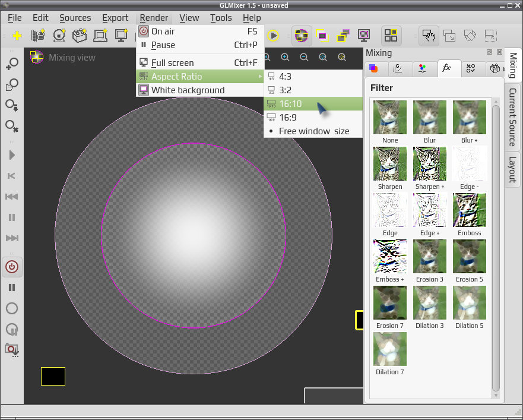Click the four-squares grid toolbar icon

pos(391,36)
